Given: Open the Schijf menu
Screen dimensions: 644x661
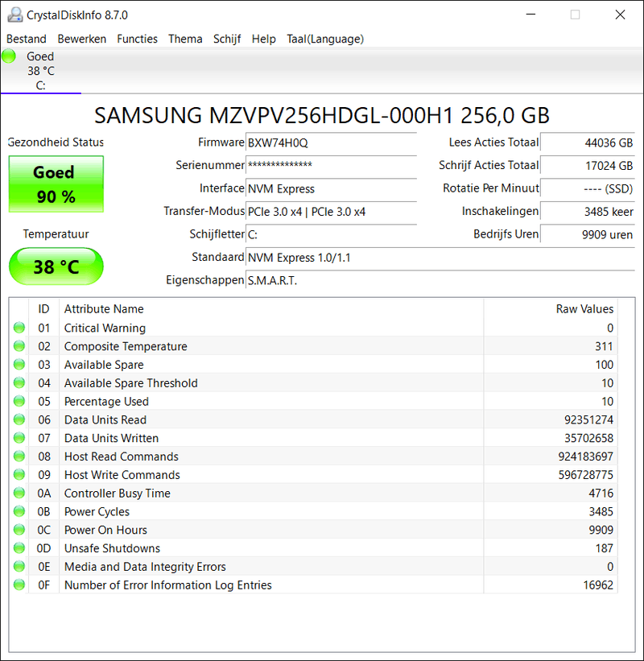Looking at the screenshot, I should coord(227,39).
